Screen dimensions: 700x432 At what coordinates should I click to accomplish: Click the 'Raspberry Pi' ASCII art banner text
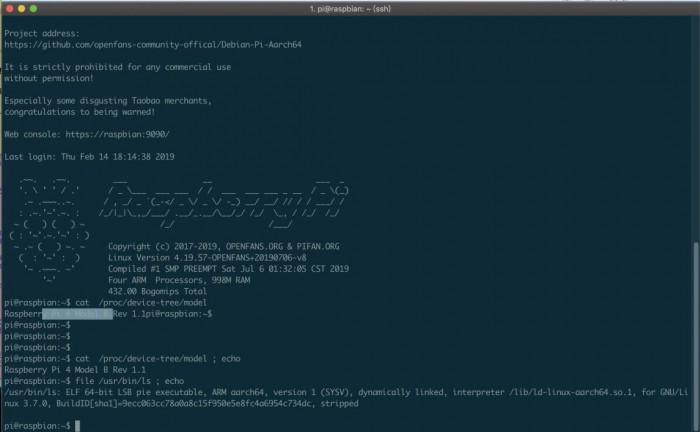[223, 204]
